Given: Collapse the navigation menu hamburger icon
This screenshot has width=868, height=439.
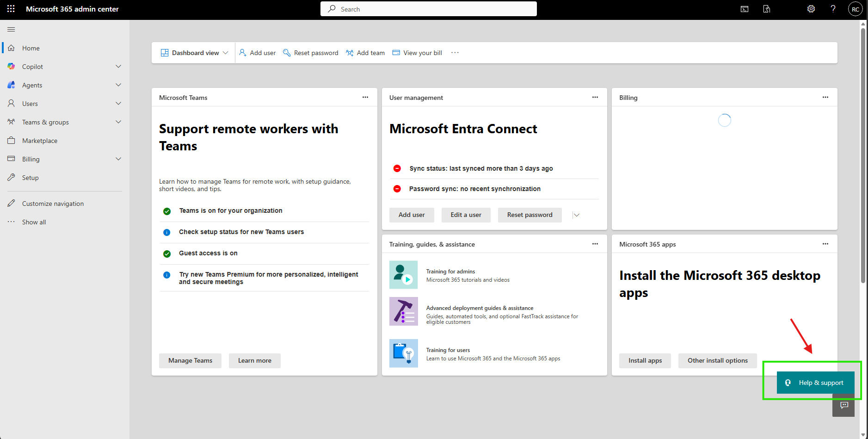Looking at the screenshot, I should pyautogui.click(x=11, y=30).
